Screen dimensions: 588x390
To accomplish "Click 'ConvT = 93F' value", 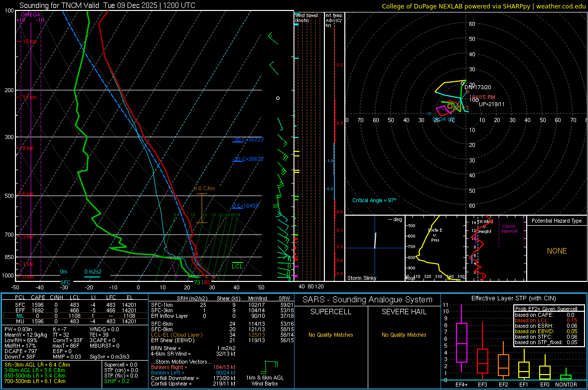I will click(x=67, y=340).
